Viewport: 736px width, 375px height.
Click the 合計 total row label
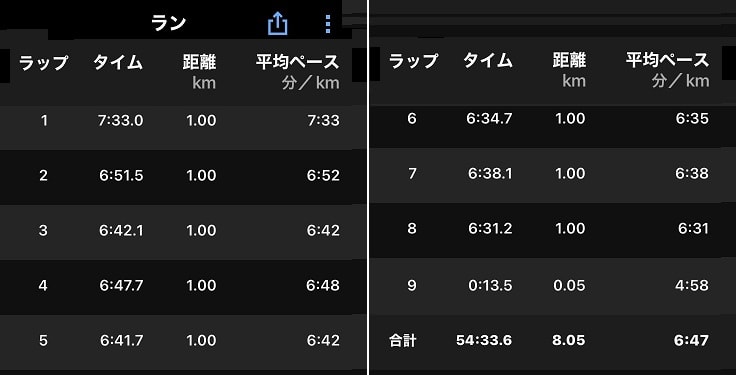403,340
